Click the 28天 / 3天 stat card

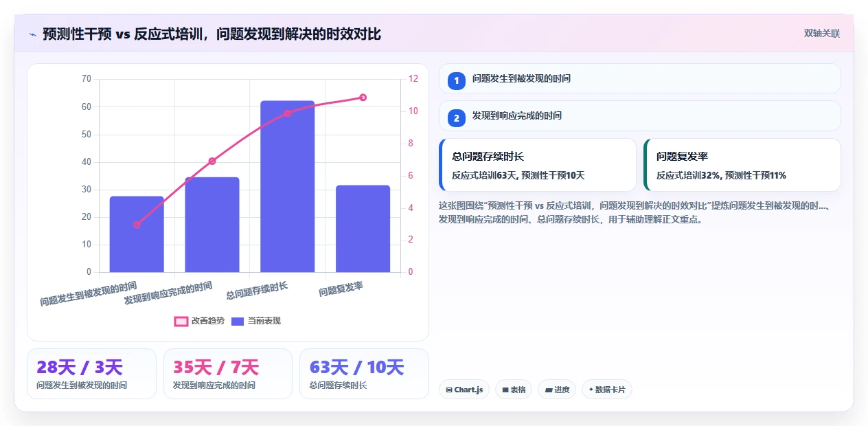92,374
